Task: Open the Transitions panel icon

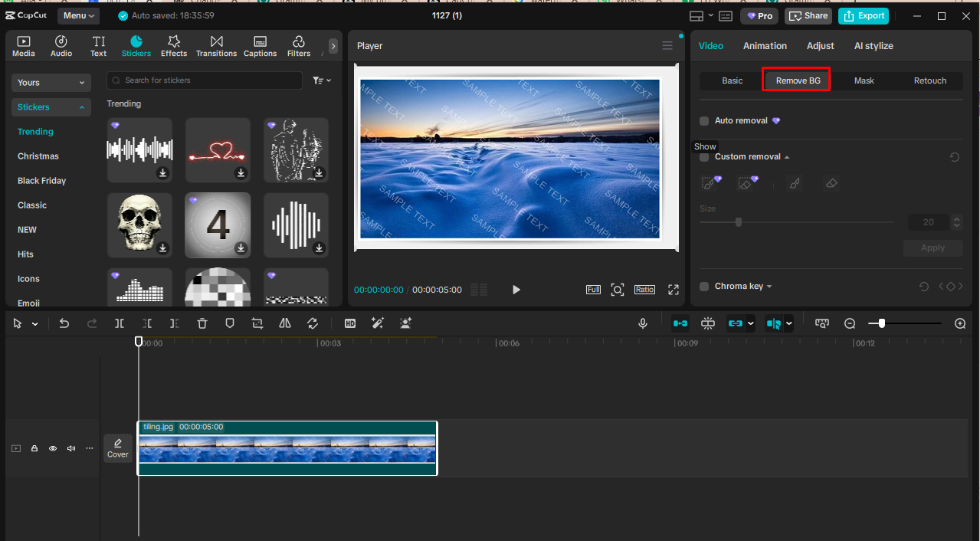Action: (216, 46)
